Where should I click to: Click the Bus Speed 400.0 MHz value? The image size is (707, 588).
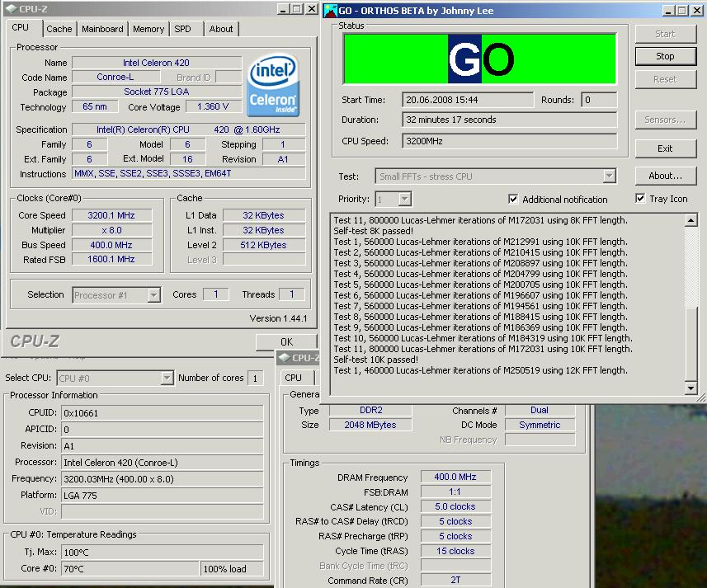111,245
